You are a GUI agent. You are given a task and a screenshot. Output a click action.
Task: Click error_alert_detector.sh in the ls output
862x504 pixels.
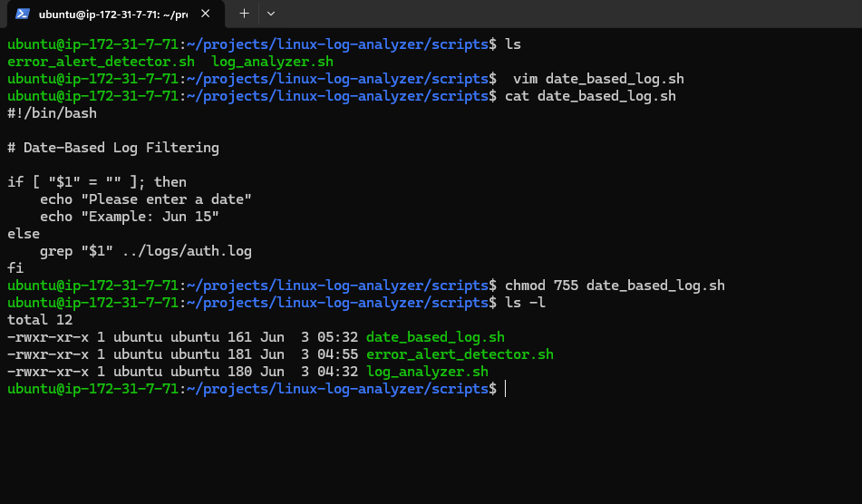(x=102, y=62)
